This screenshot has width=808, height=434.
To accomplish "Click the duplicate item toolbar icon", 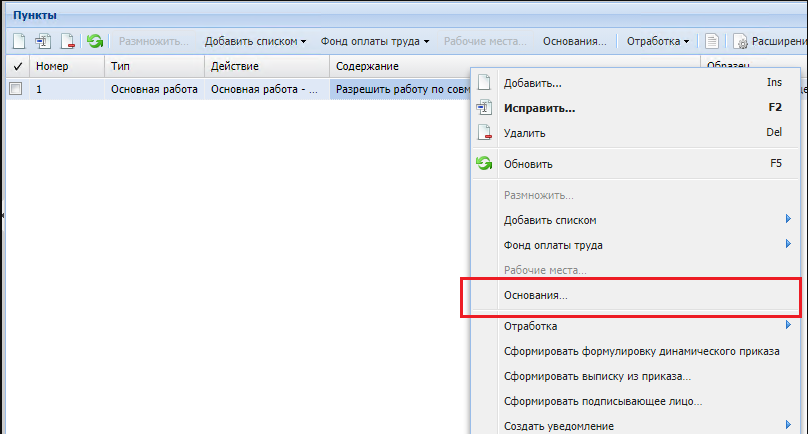I will (43, 41).
